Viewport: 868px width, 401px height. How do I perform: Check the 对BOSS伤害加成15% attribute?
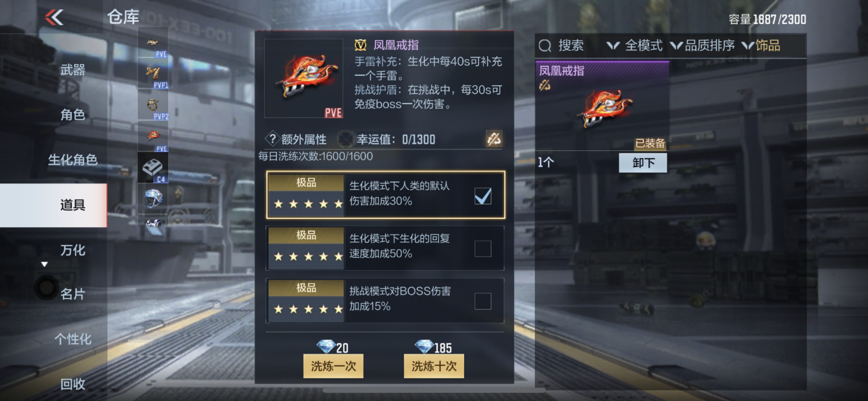coord(483,301)
